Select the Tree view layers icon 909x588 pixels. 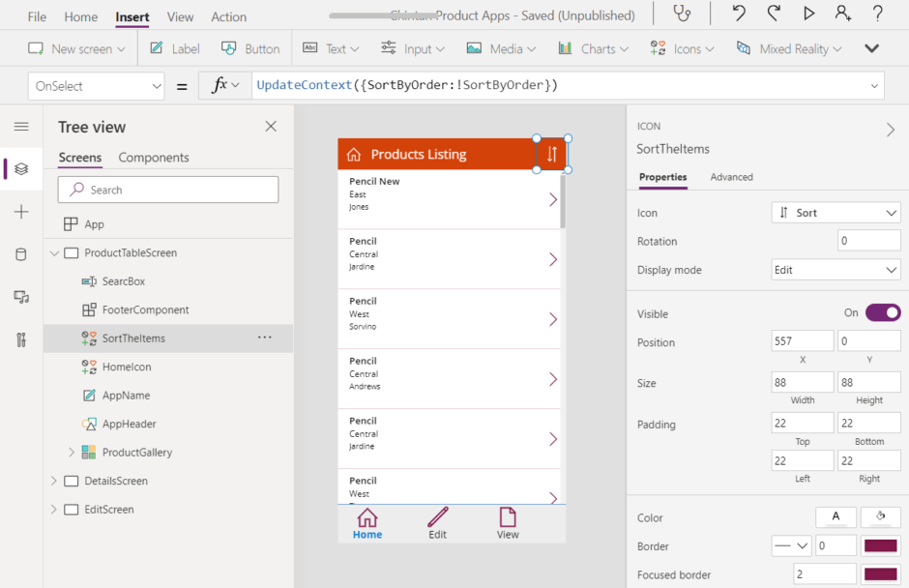[21, 168]
